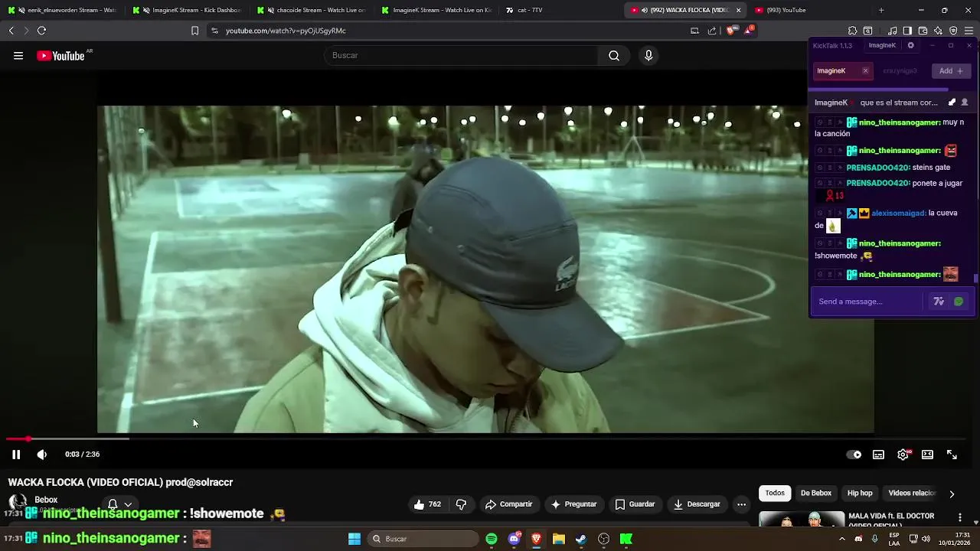
Task: Switch to ImagineK Kick Dashboard tab
Action: 186,10
